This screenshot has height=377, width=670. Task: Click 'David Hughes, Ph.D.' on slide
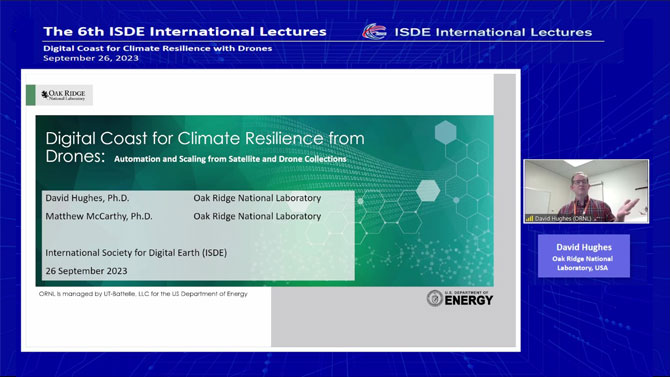(88, 198)
